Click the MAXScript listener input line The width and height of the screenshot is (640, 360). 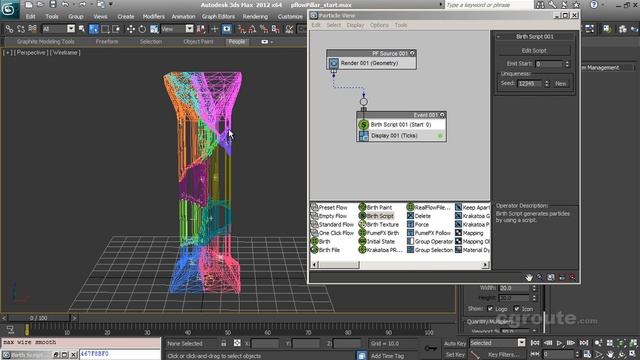(119, 354)
